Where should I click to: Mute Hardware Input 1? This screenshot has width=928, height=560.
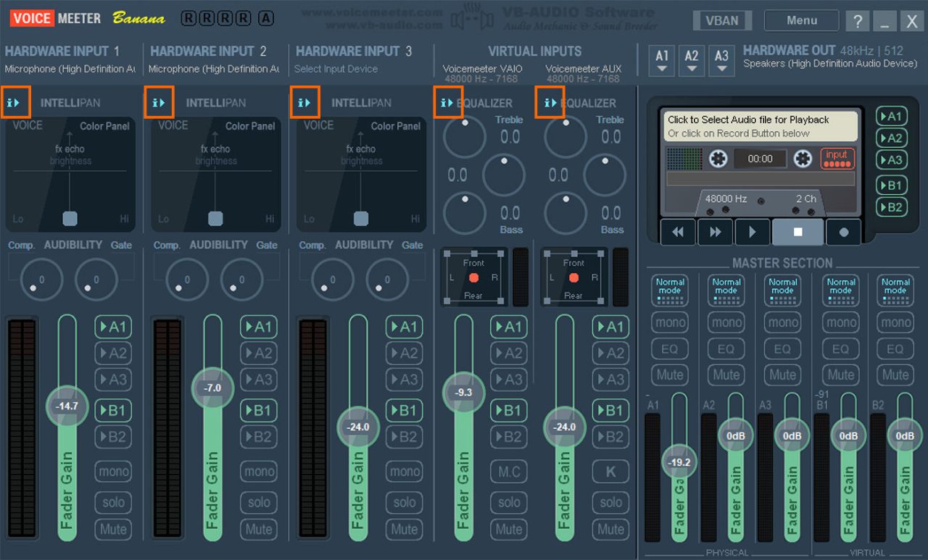(x=113, y=530)
